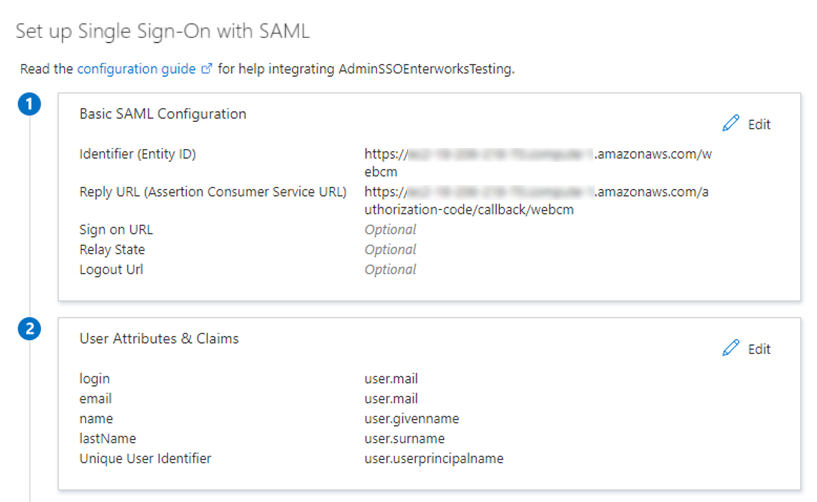Viewport: 817px width, 502px height.
Task: Open the configuration guide link
Action: click(x=138, y=69)
